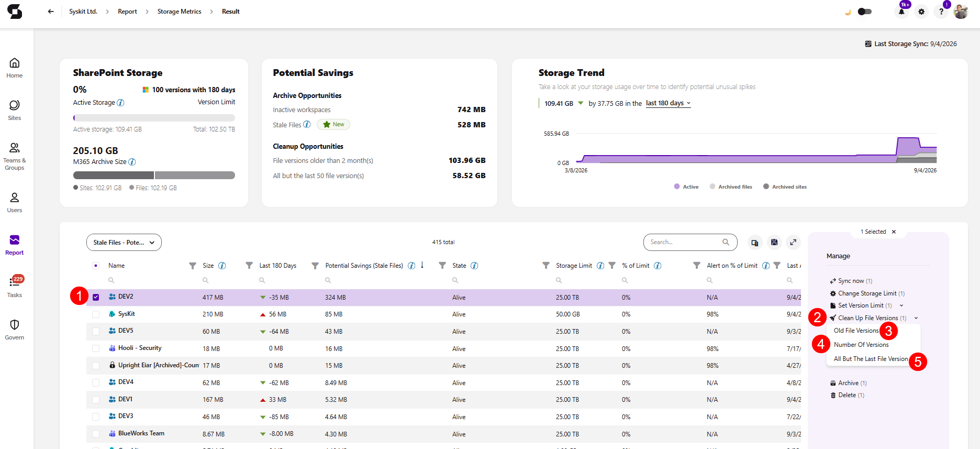Open the settings gear icon
This screenshot has height=449, width=980.
point(921,12)
